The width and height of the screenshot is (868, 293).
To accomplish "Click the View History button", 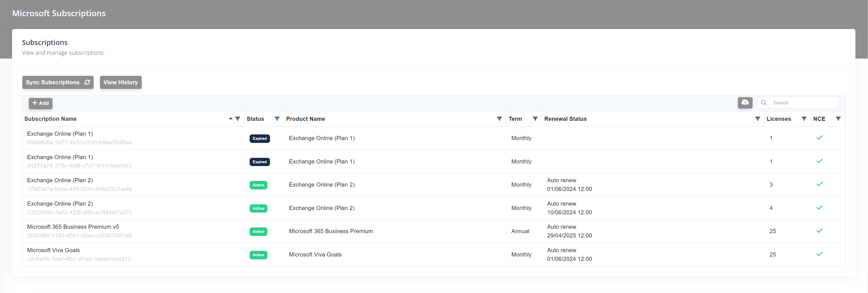I will 121,83.
